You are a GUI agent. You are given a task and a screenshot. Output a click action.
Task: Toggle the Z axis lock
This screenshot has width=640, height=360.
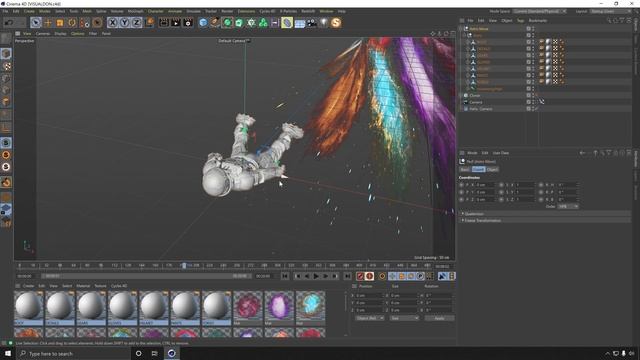[x=136, y=22]
